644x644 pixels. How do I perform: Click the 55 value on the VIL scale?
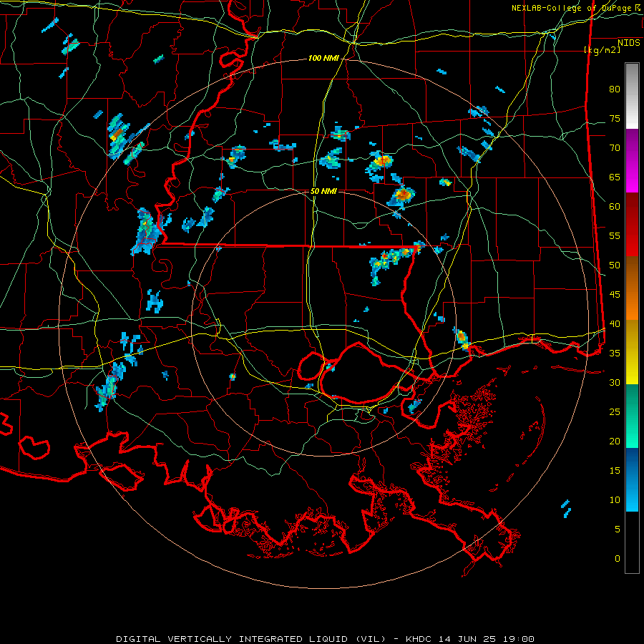[615, 235]
